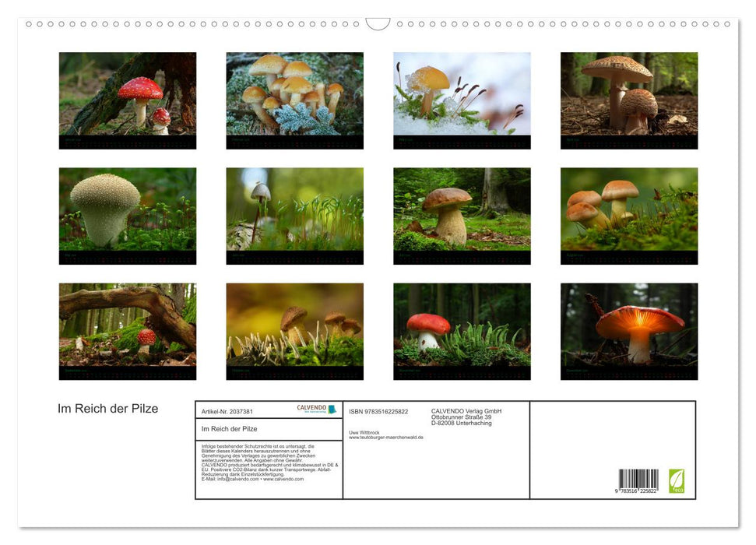
Task: Open the mushroom in snow photo
Action: (x=462, y=94)
